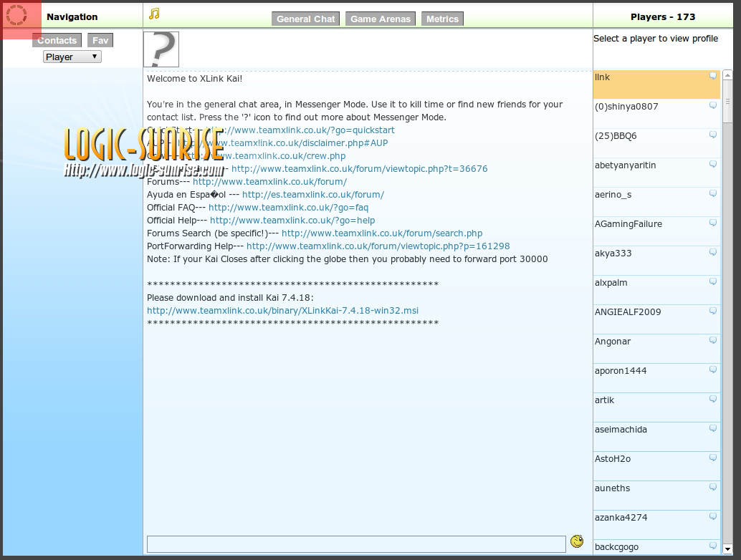Click the chat bubble icon next to AGamingFailure
This screenshot has width=741, height=560.
713,223
